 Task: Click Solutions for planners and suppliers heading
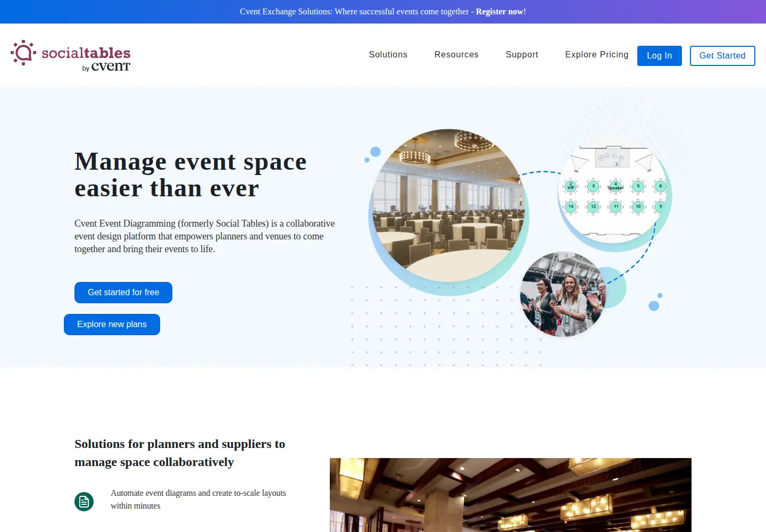180,453
